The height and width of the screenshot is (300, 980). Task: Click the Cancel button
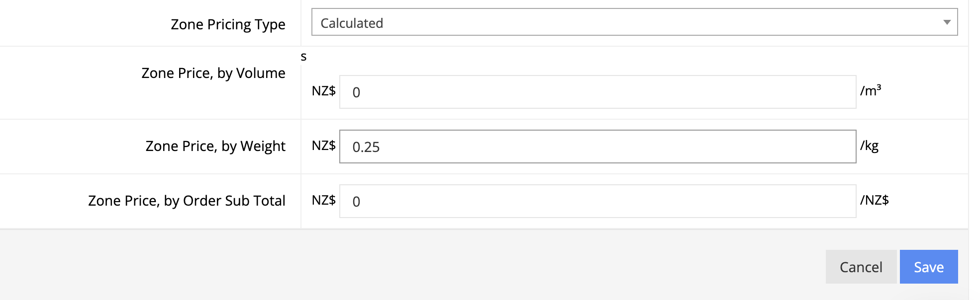click(x=861, y=267)
